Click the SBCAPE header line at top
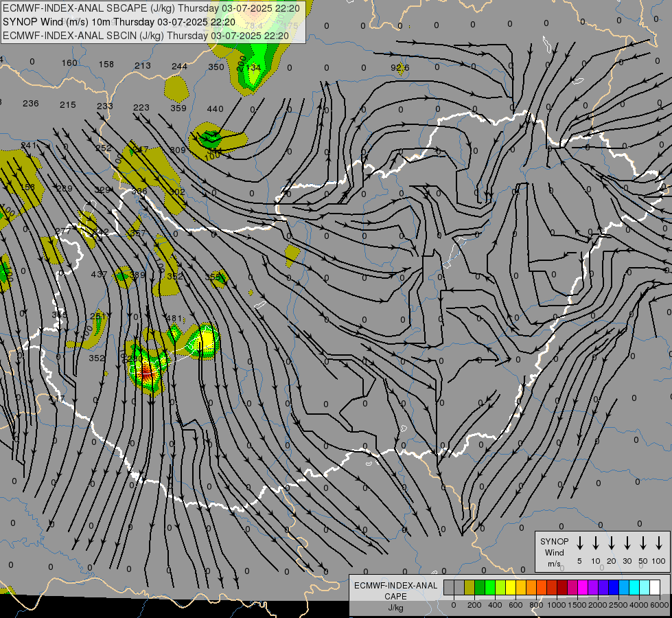Viewport: 672px width, 618px height. click(x=151, y=8)
